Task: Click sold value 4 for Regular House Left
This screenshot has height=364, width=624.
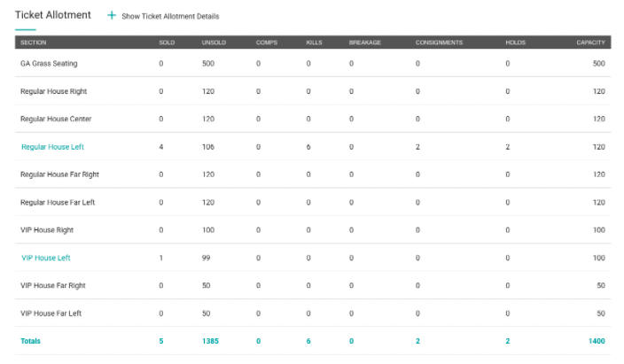Action: 161,147
